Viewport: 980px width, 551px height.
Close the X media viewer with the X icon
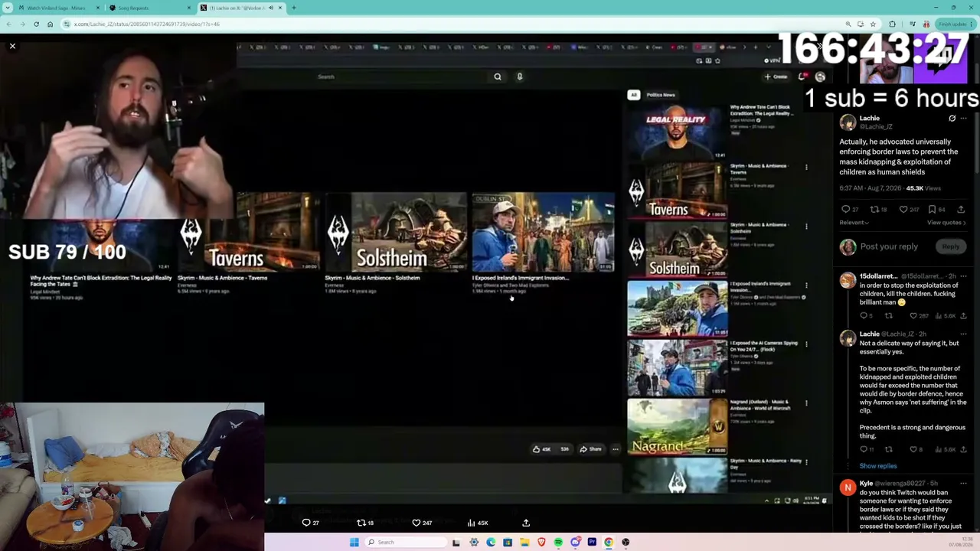tap(12, 47)
